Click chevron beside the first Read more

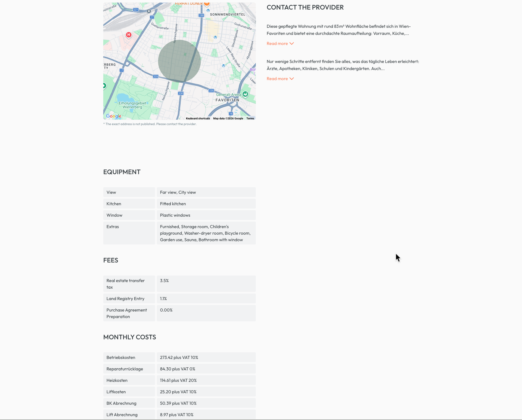pos(292,44)
